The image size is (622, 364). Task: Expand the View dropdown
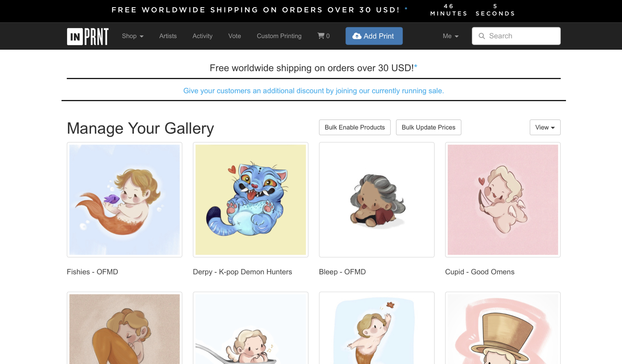click(x=545, y=127)
